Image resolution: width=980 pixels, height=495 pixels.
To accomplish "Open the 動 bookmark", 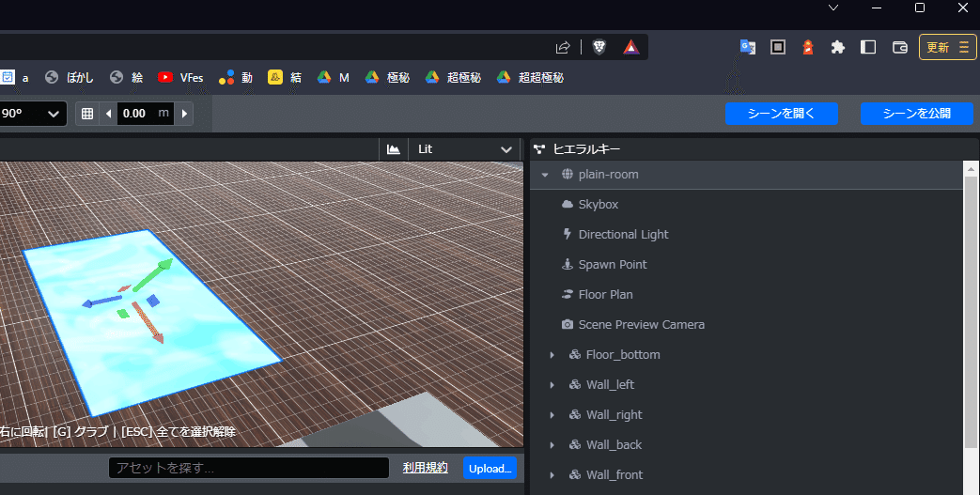I will pyautogui.click(x=236, y=78).
